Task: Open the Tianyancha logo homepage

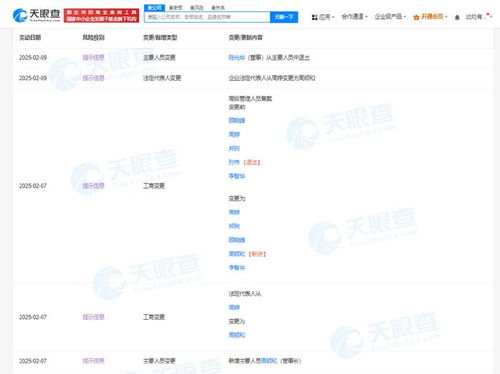Action: coord(36,15)
